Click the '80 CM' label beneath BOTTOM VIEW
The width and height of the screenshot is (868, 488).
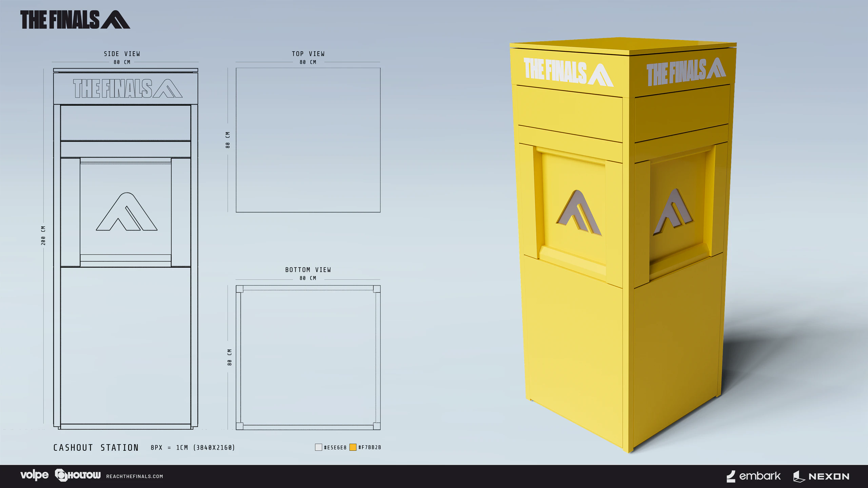pos(308,278)
